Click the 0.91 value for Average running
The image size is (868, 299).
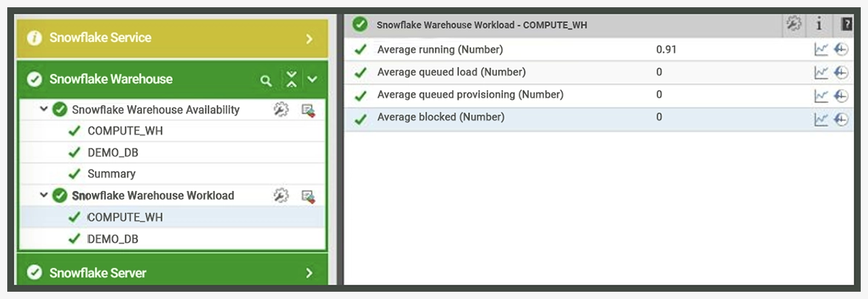666,50
